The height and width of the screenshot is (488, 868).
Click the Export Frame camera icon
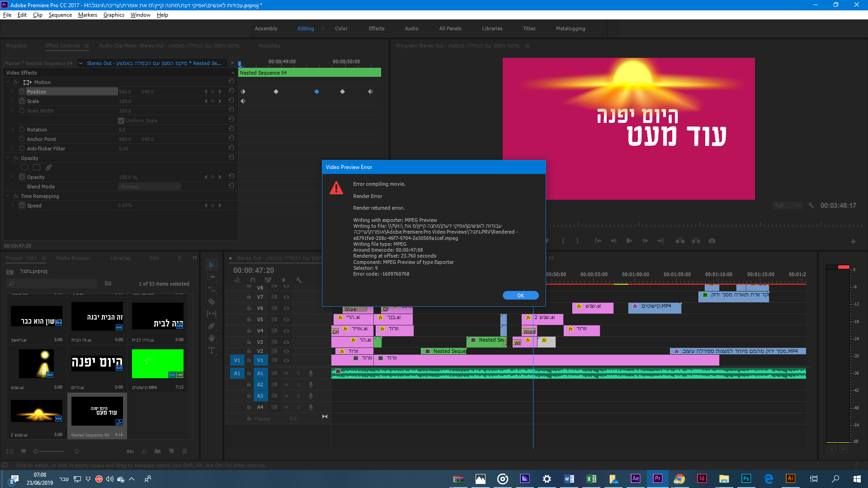[x=712, y=241]
